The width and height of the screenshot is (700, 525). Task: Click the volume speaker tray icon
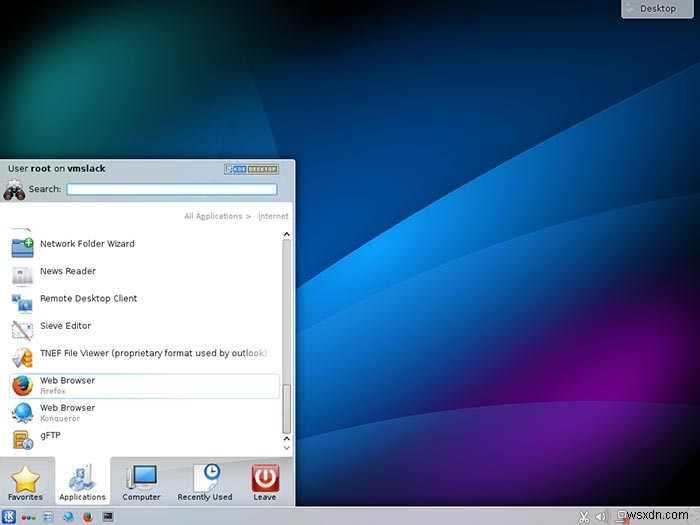[602, 517]
